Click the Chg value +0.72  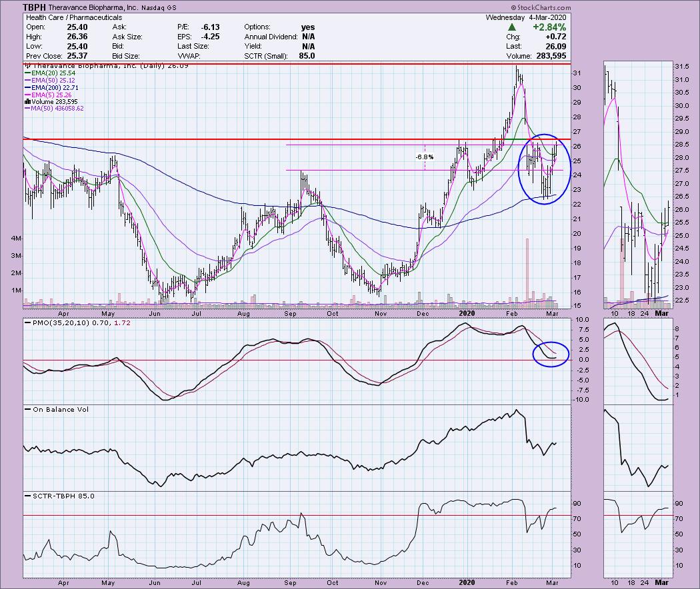click(556, 37)
